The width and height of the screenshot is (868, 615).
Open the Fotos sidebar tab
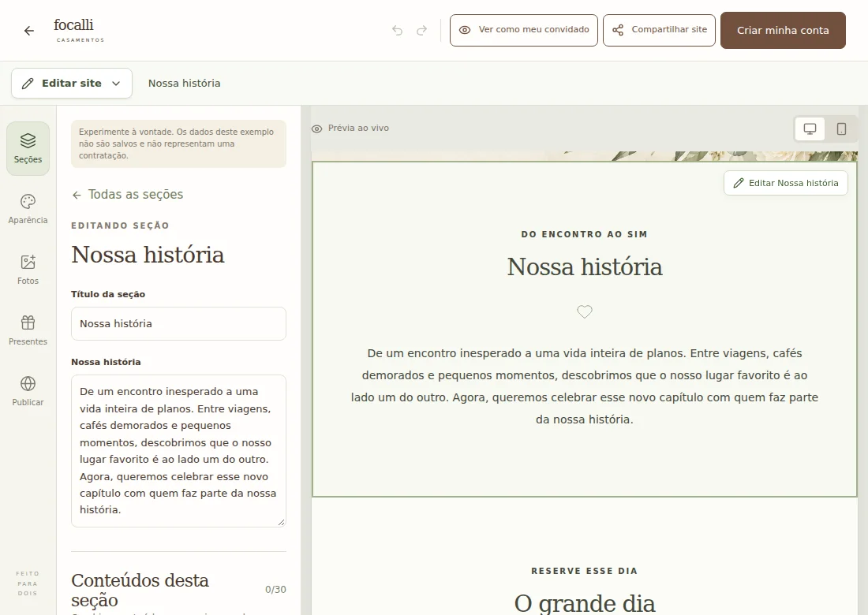(x=28, y=270)
